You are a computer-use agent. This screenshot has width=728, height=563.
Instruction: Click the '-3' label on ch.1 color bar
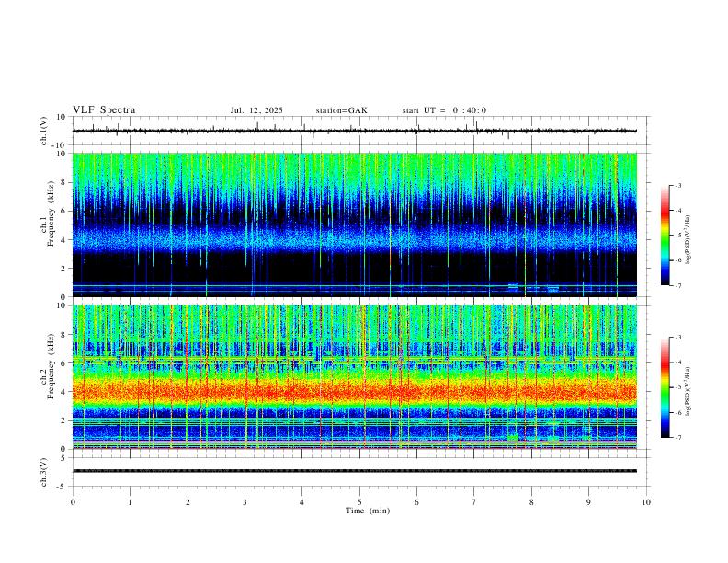[678, 185]
